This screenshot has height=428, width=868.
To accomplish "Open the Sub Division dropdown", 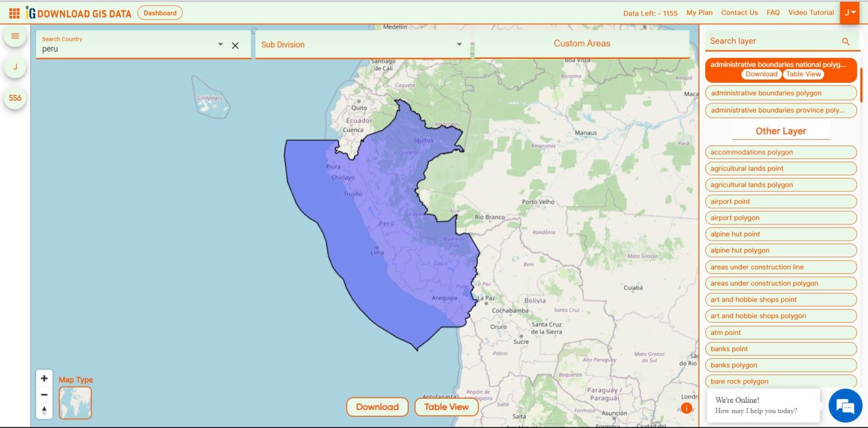I will (459, 45).
